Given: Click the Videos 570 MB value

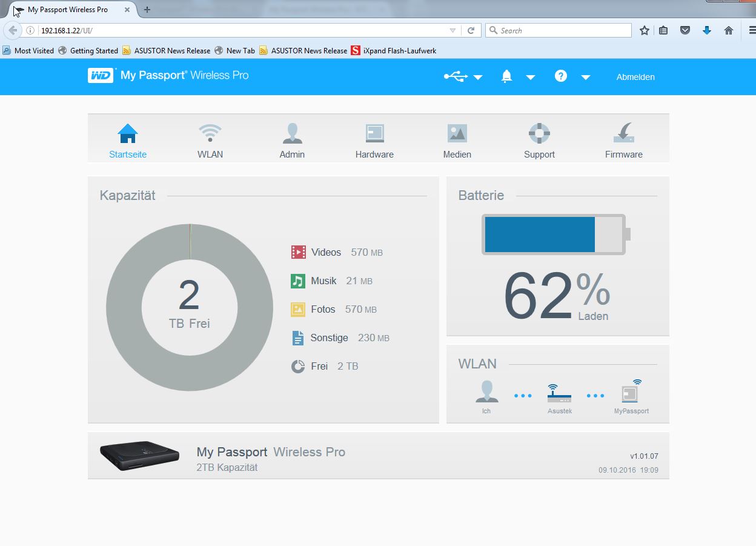Looking at the screenshot, I should point(367,252).
